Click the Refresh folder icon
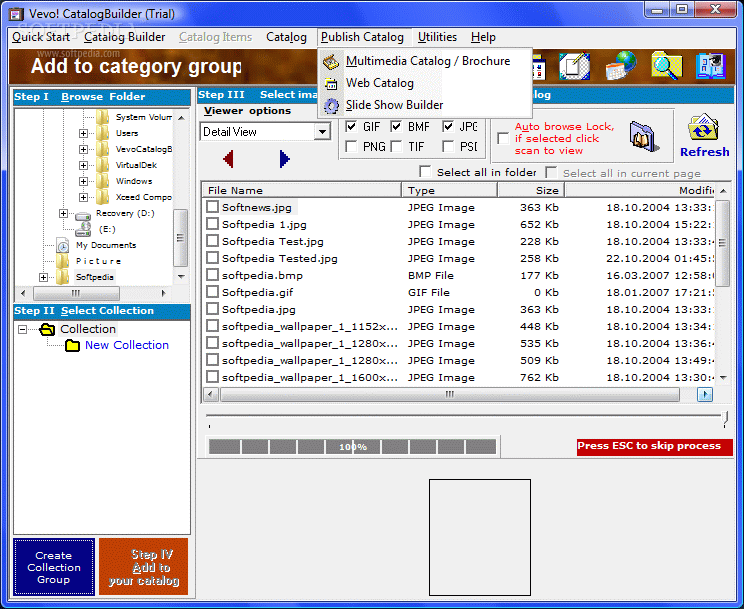This screenshot has width=744, height=609. (x=704, y=127)
